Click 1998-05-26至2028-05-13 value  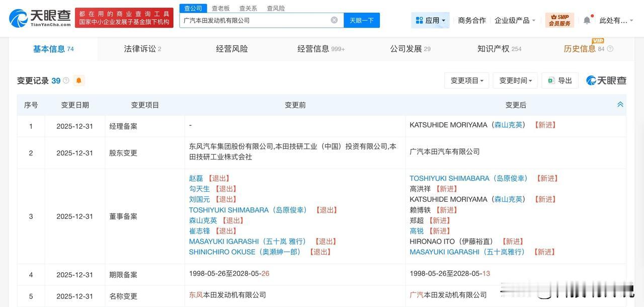pyautogui.click(x=450, y=273)
